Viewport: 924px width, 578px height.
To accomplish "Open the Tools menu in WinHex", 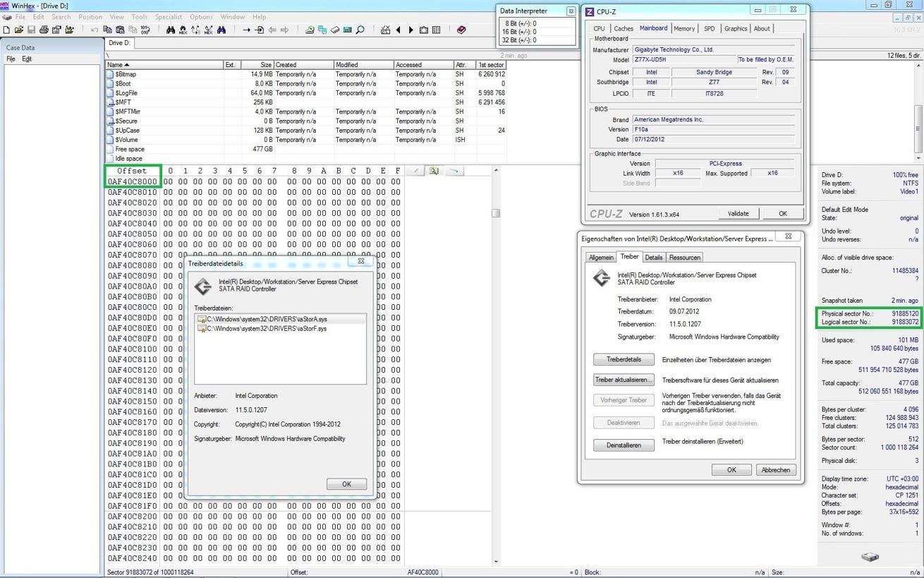I will click(140, 17).
